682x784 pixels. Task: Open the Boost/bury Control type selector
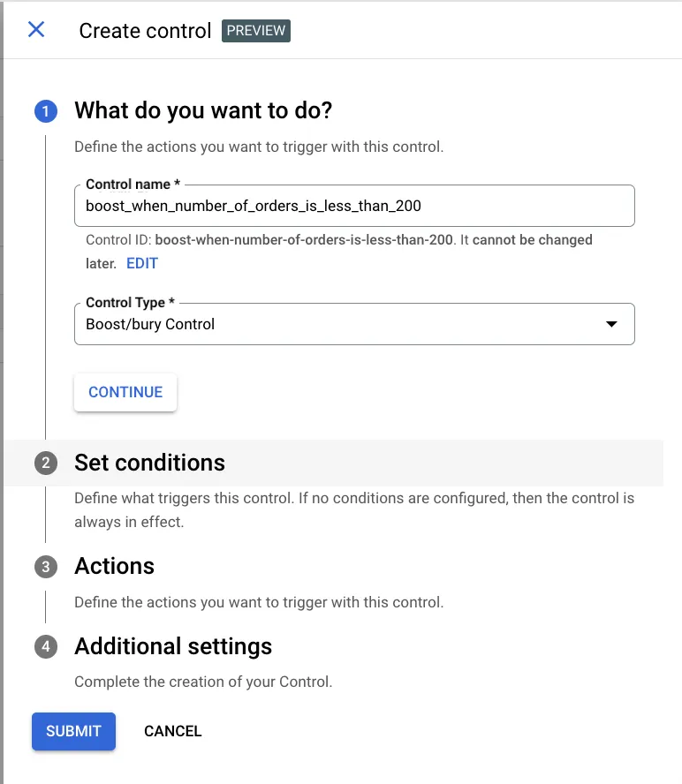(353, 324)
